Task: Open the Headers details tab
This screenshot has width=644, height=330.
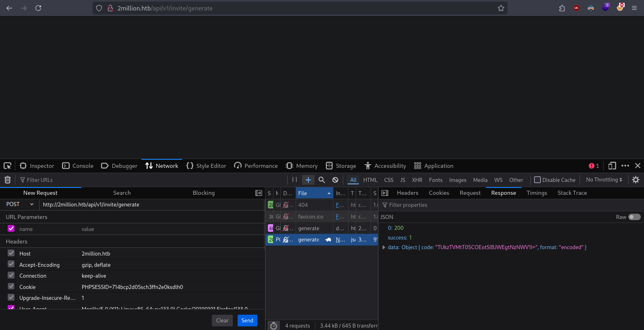Action: (x=408, y=193)
